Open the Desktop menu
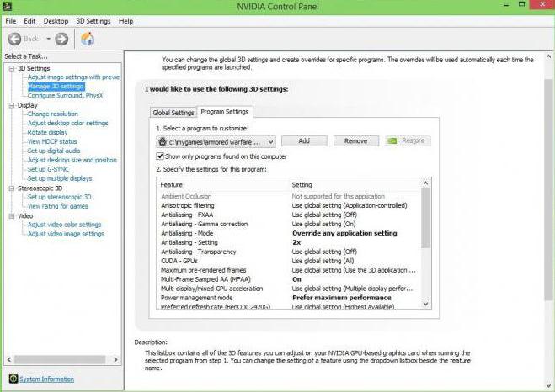Screen dimensions: 555x392 pyautogui.click(x=56, y=21)
